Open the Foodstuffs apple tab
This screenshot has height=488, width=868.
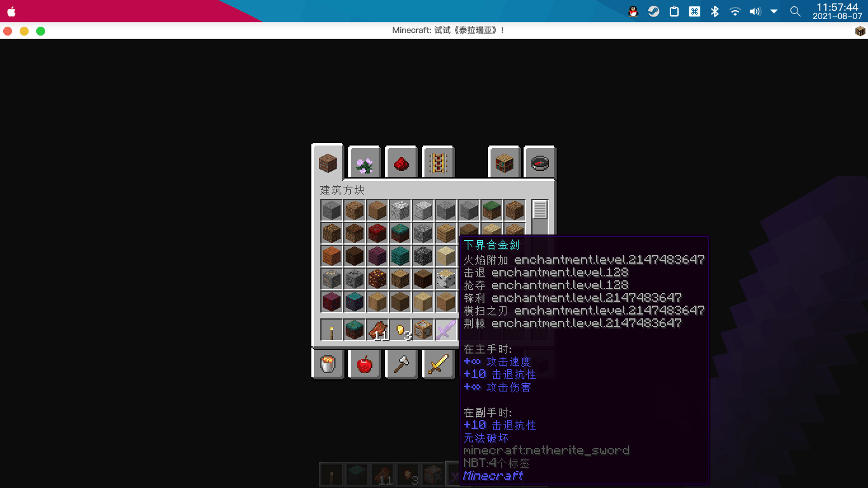coord(365,363)
